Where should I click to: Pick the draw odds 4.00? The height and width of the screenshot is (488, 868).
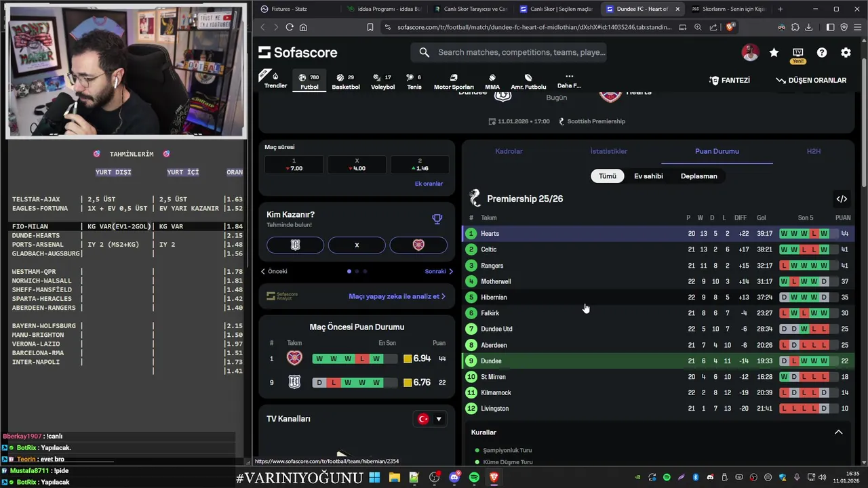pyautogui.click(x=357, y=165)
